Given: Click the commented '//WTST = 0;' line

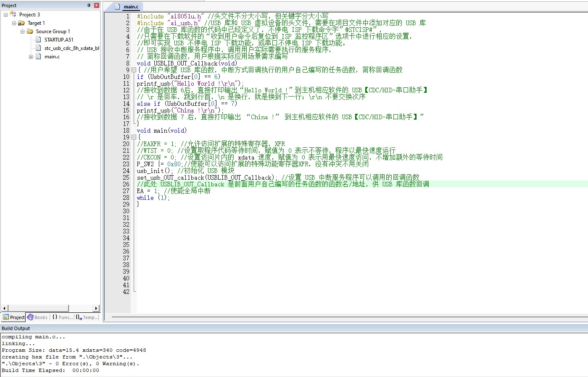Looking at the screenshot, I should pyautogui.click(x=266, y=151).
